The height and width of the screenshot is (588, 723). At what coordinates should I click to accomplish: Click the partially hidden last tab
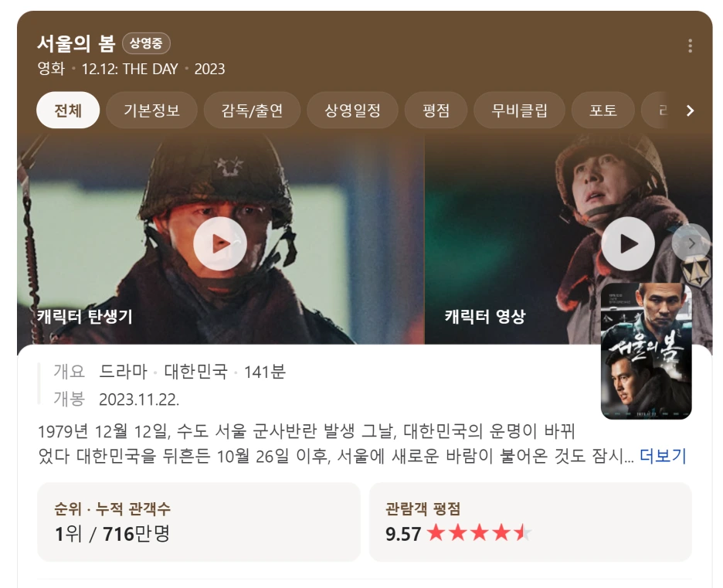click(663, 110)
